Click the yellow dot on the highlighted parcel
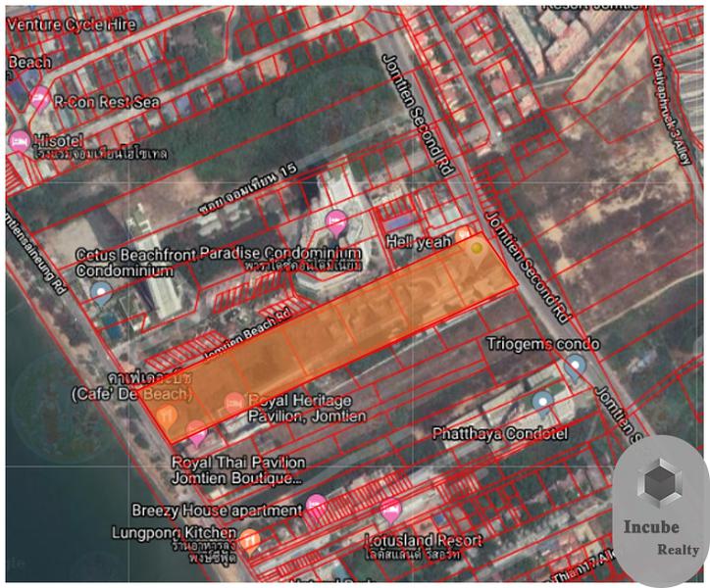Image resolution: width=710 pixels, height=588 pixels. 477,249
